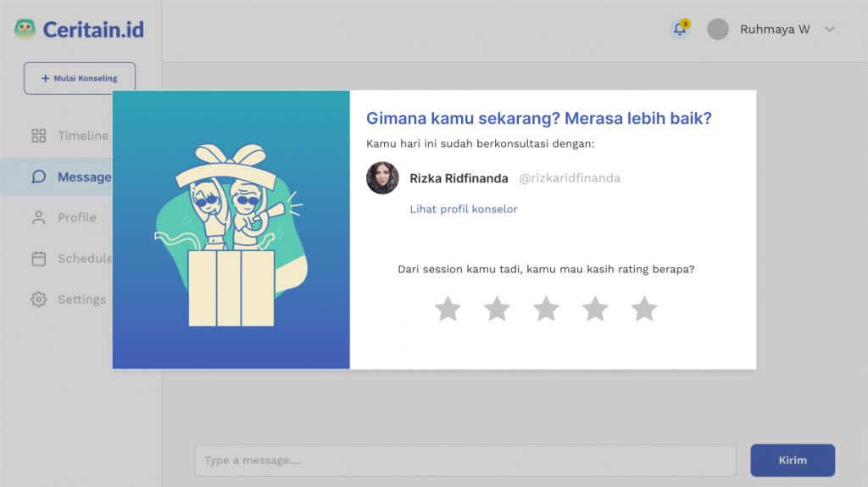868x487 pixels.
Task: Click the Timeline grid icon
Action: (39, 136)
